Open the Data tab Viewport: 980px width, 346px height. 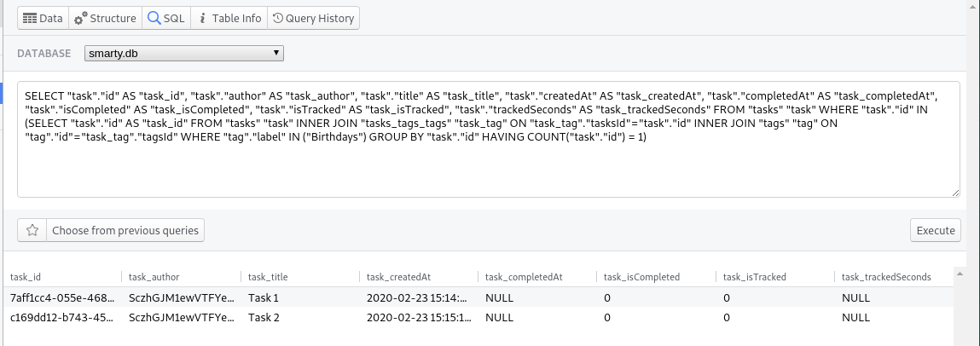[43, 18]
